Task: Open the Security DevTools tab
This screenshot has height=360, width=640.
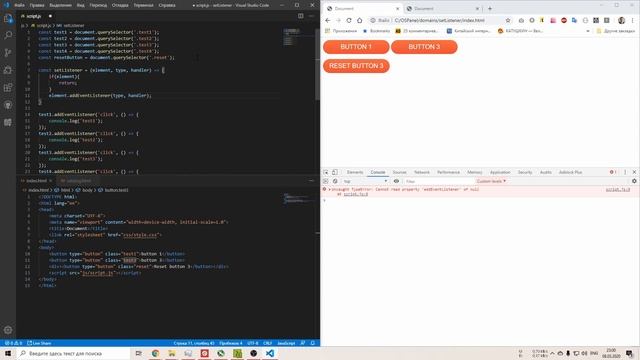Action: (525, 172)
